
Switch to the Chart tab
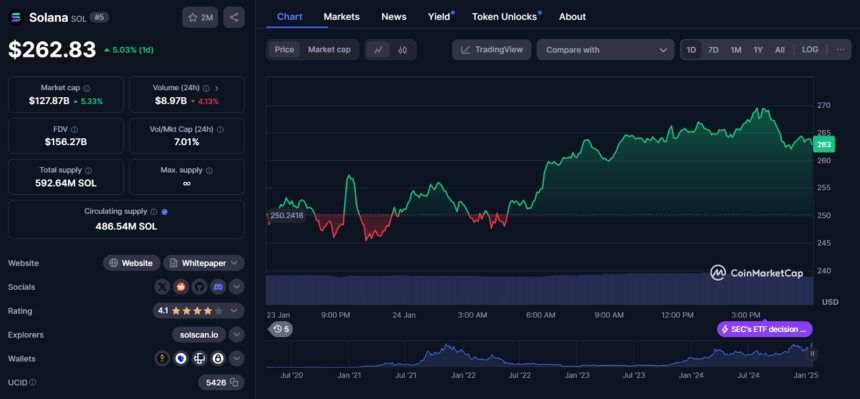pos(290,16)
